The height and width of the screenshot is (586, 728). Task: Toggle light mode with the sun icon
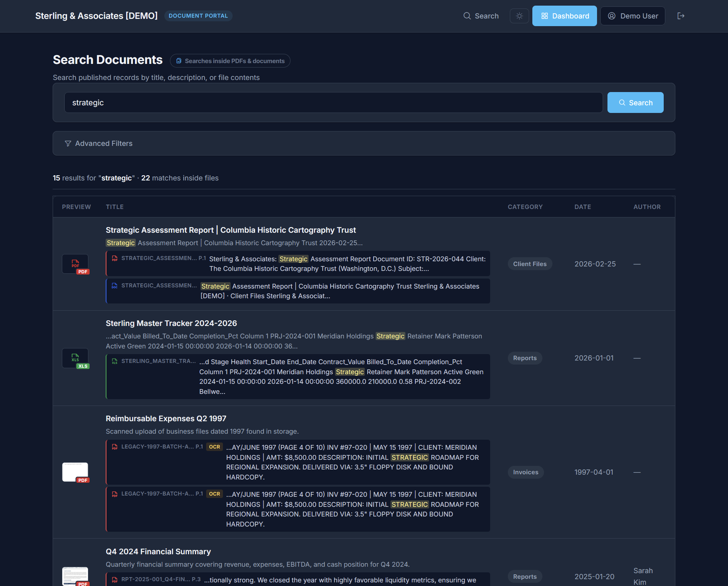tap(519, 16)
